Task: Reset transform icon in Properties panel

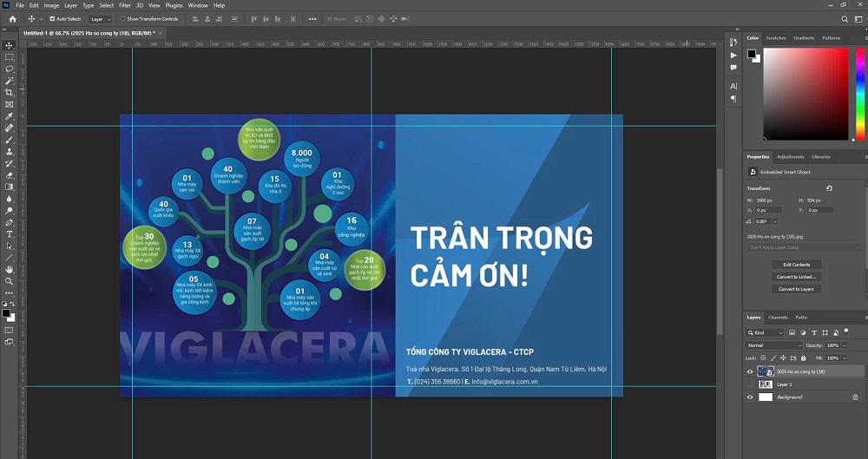Action: click(829, 188)
